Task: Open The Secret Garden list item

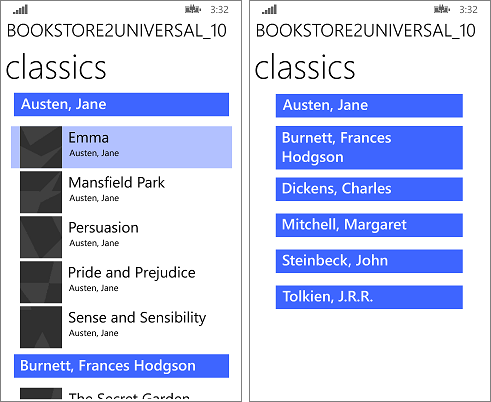Action: click(x=121, y=393)
